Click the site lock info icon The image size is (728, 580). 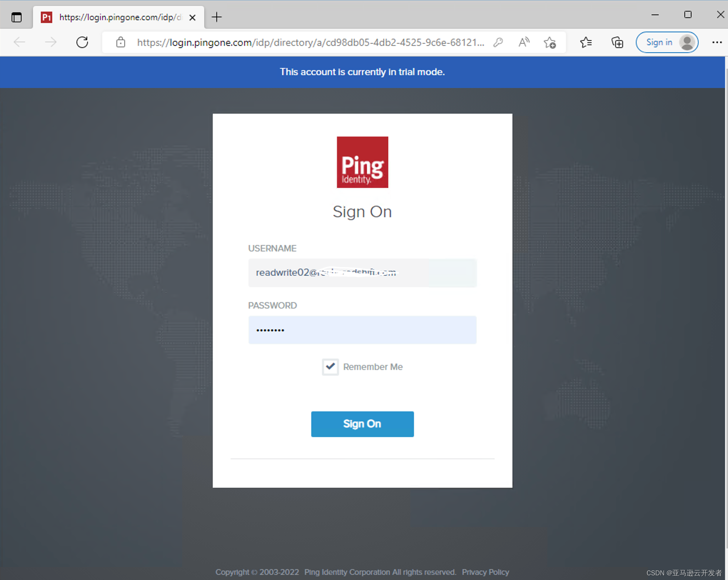click(x=121, y=42)
